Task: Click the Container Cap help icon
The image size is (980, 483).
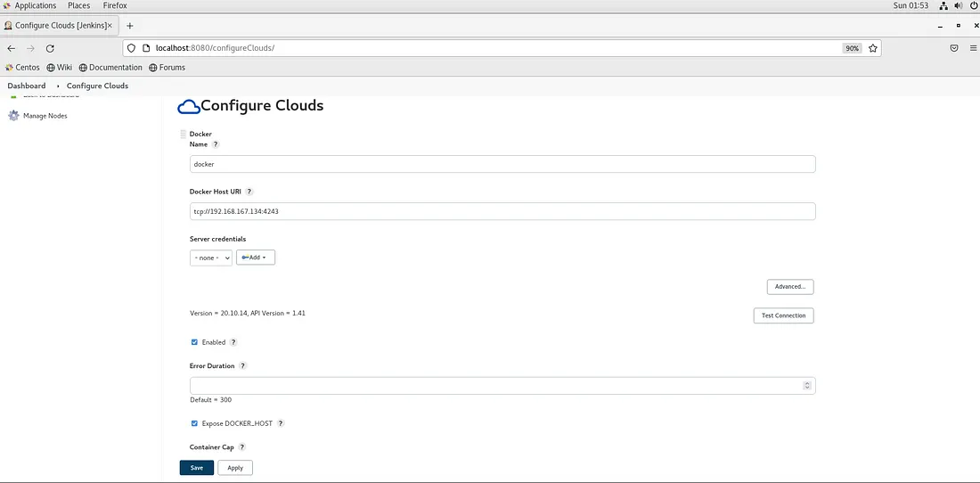Action: (241, 447)
